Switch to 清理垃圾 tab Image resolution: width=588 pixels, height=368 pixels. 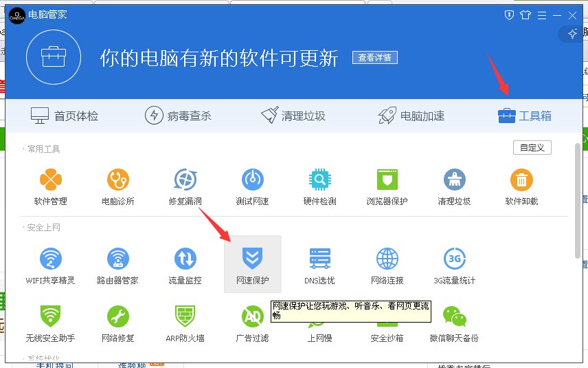pyautogui.click(x=293, y=116)
